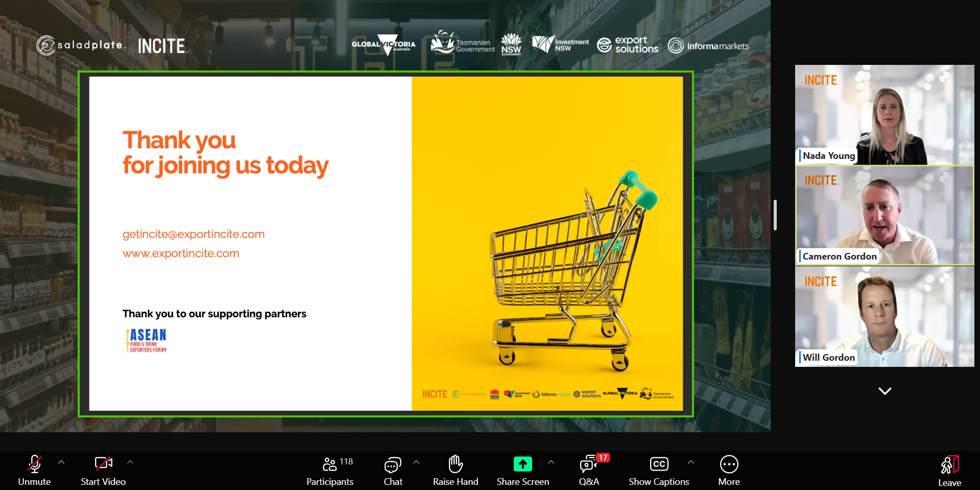Open the More options menu
Viewport: 980px width, 490px height.
pos(729,470)
